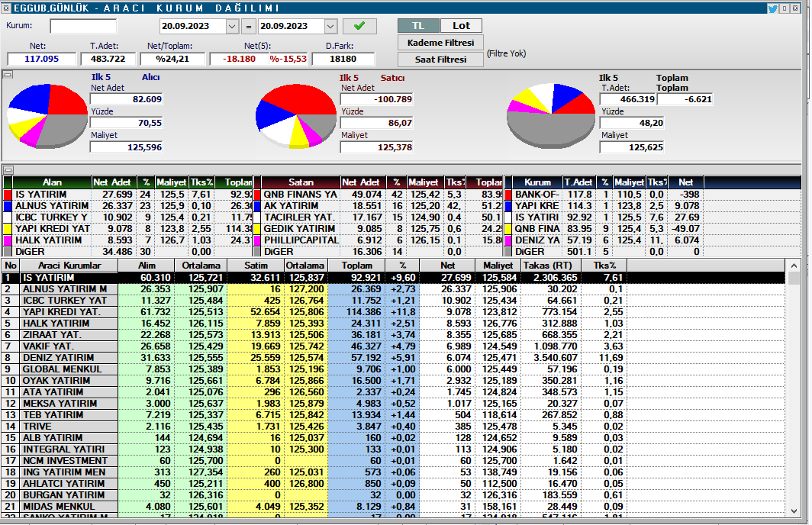Click magenta swatch beside DENIZ YA row

(x=508, y=240)
